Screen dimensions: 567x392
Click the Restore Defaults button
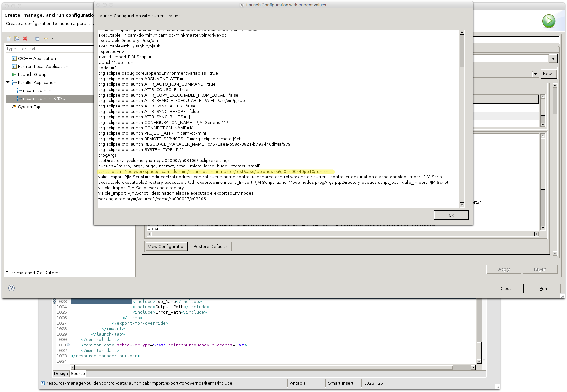[x=210, y=246]
